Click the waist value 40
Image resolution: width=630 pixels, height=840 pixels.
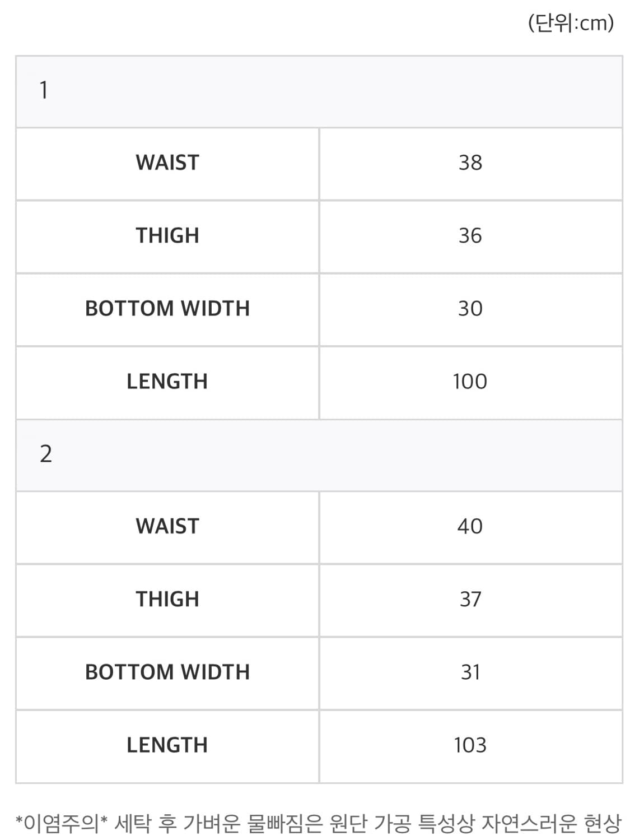470,526
